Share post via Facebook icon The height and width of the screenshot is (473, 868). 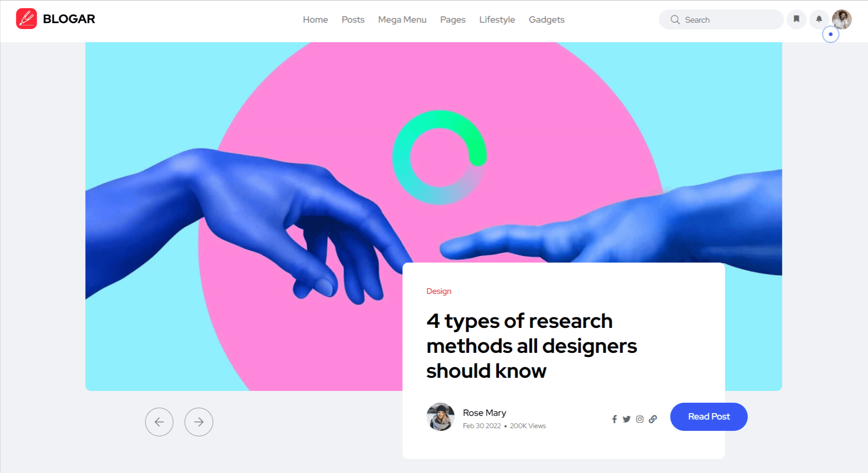(614, 419)
